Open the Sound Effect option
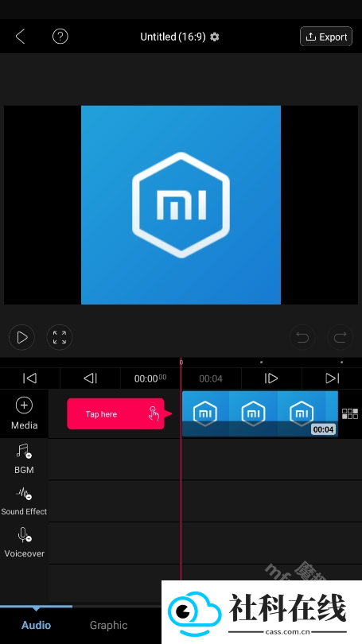362x644 pixels. click(24, 501)
